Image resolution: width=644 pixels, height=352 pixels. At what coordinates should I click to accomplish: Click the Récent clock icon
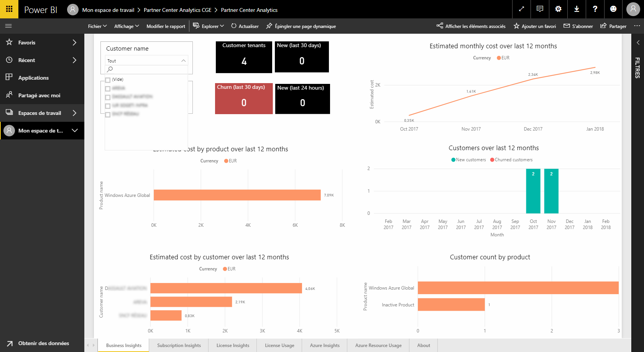9,60
